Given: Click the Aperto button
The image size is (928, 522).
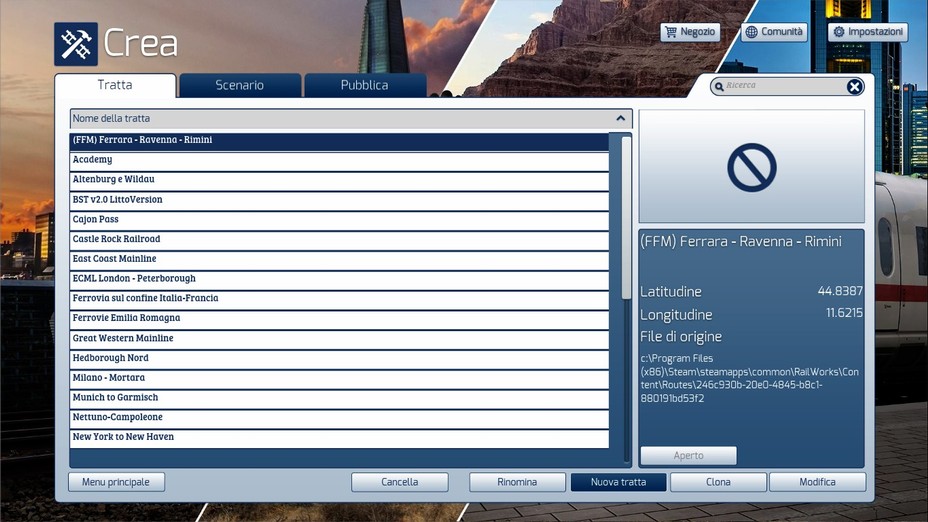Looking at the screenshot, I should (x=688, y=456).
